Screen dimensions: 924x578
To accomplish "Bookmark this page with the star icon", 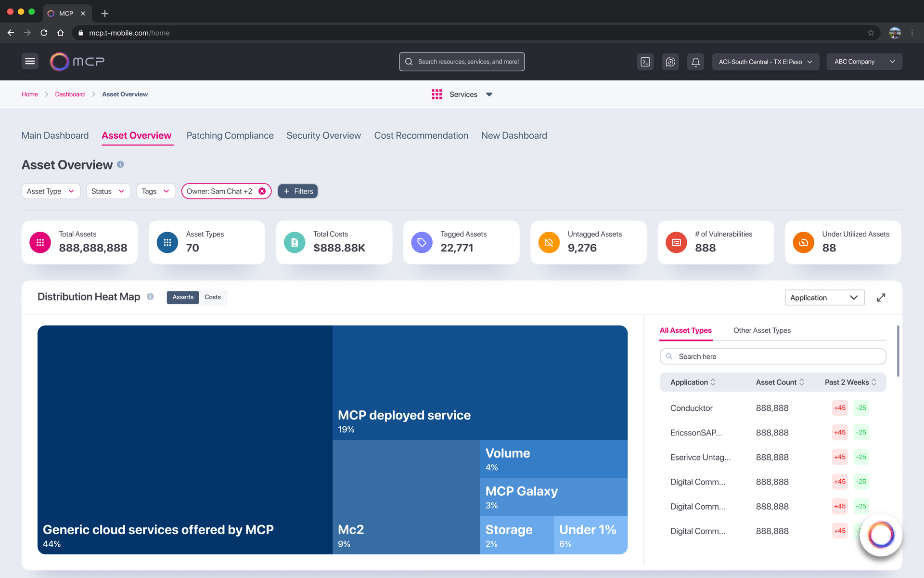I will click(x=871, y=33).
